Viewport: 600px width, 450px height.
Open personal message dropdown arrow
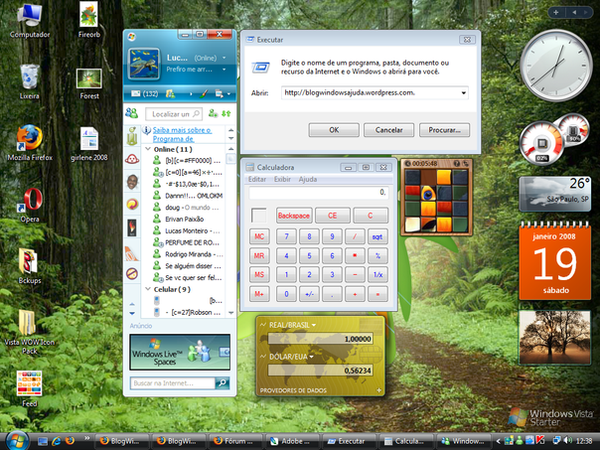tap(224, 69)
